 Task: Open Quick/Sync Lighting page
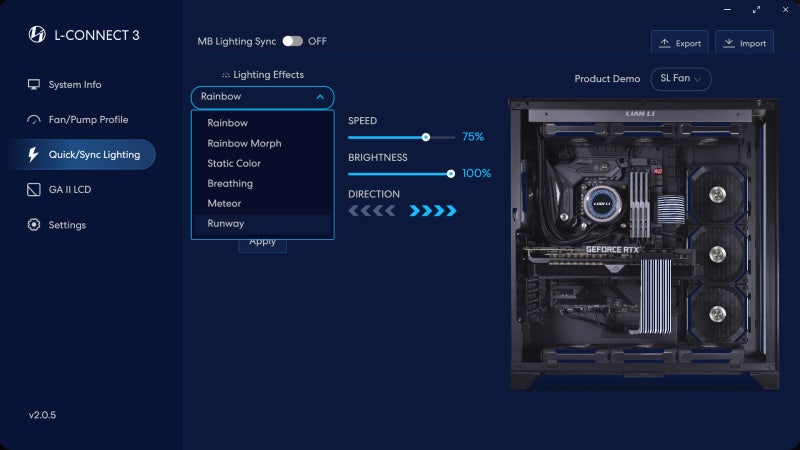tap(82, 155)
